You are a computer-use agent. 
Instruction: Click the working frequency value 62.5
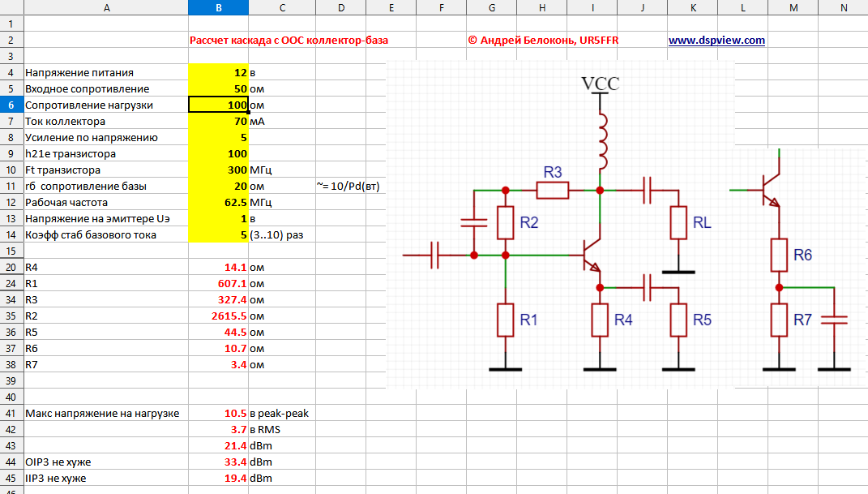pos(218,202)
